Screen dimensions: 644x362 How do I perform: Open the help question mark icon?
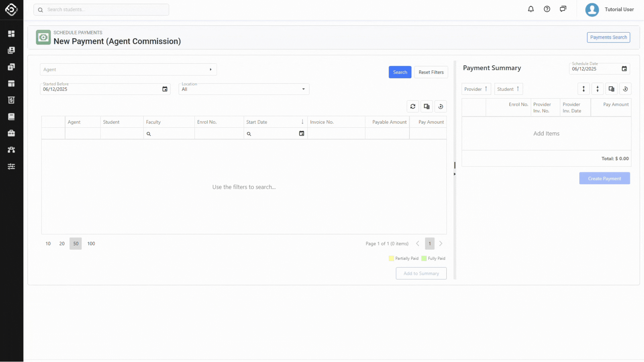click(x=547, y=9)
